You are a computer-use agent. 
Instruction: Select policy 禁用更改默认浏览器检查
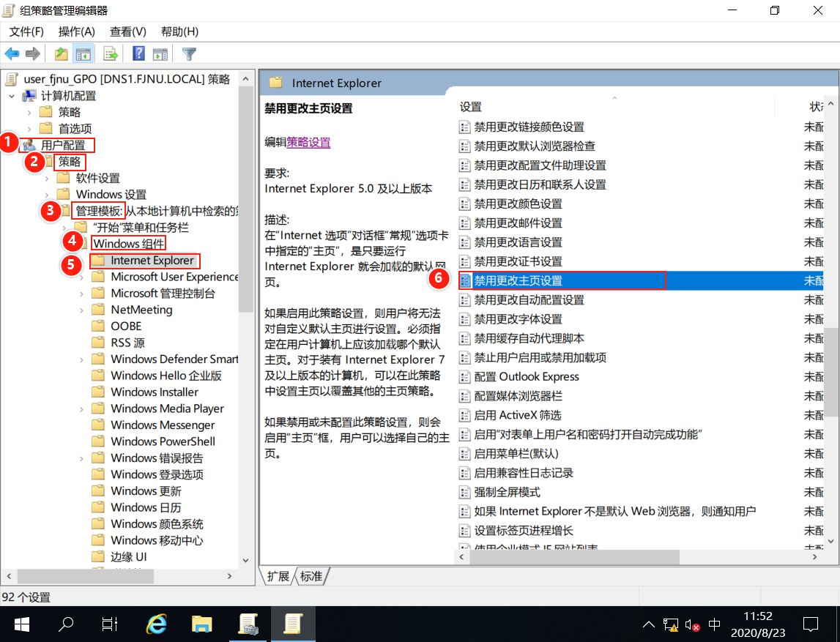point(535,146)
